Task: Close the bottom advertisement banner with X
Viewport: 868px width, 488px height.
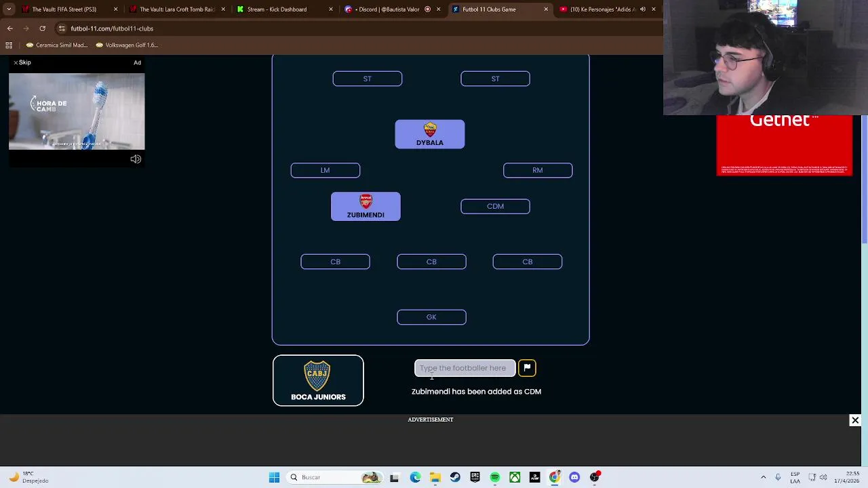Action: click(855, 420)
